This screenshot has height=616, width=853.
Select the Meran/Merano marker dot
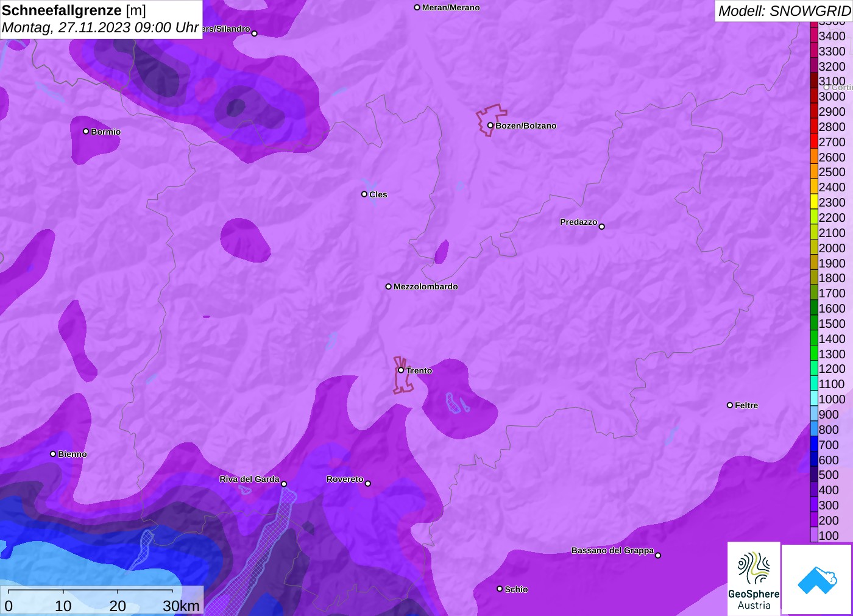[x=417, y=7]
